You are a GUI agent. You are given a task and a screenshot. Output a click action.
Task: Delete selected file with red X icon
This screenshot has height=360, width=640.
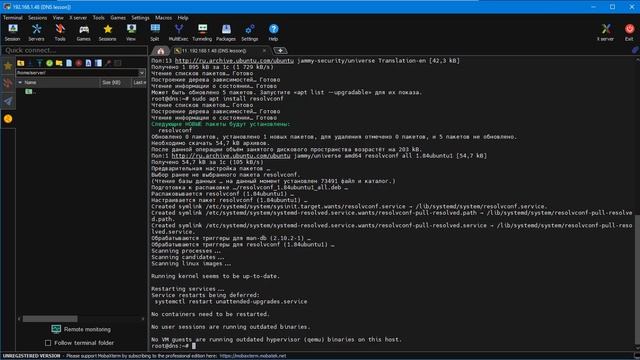79,63
